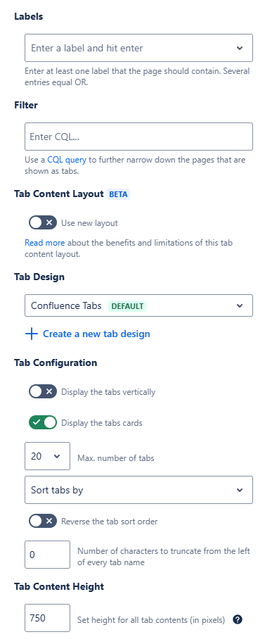265x644 pixels.
Task: Click the chevron in the Labels field
Action: click(240, 48)
